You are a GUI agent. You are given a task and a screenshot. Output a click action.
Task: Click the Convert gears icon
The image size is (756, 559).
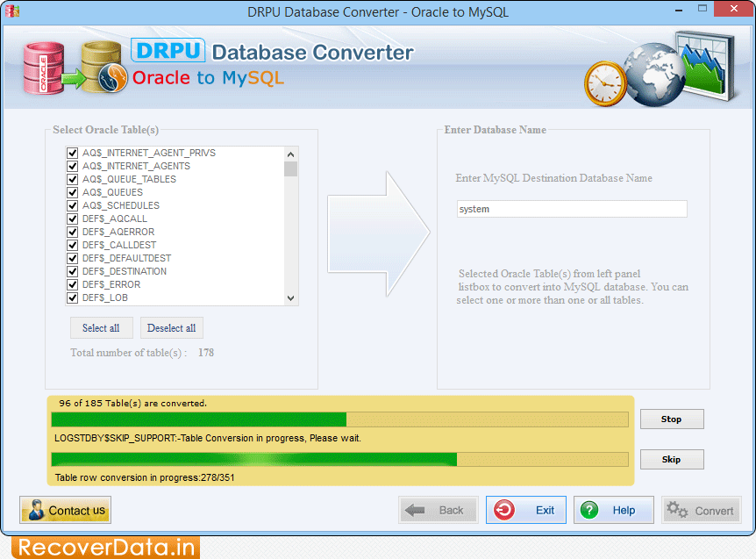(677, 509)
